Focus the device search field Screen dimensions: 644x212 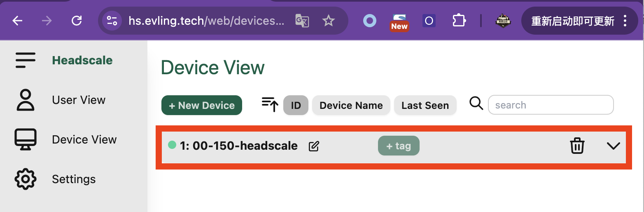[x=551, y=105]
